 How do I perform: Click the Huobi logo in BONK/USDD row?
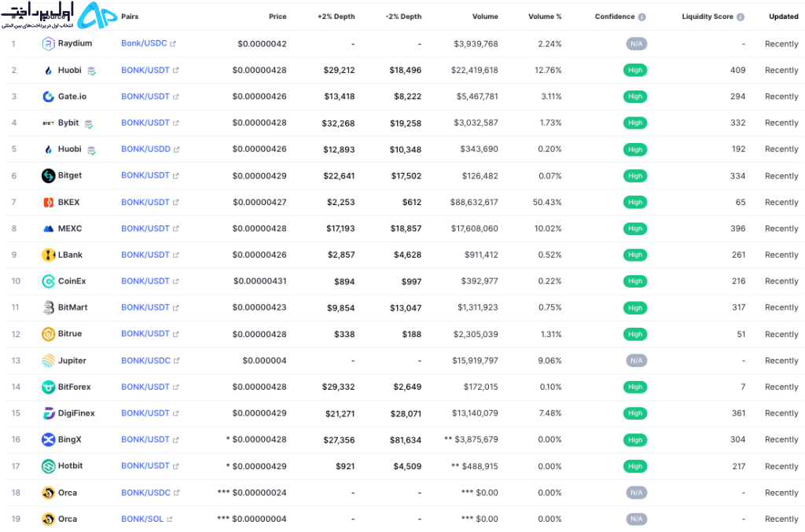[48, 149]
